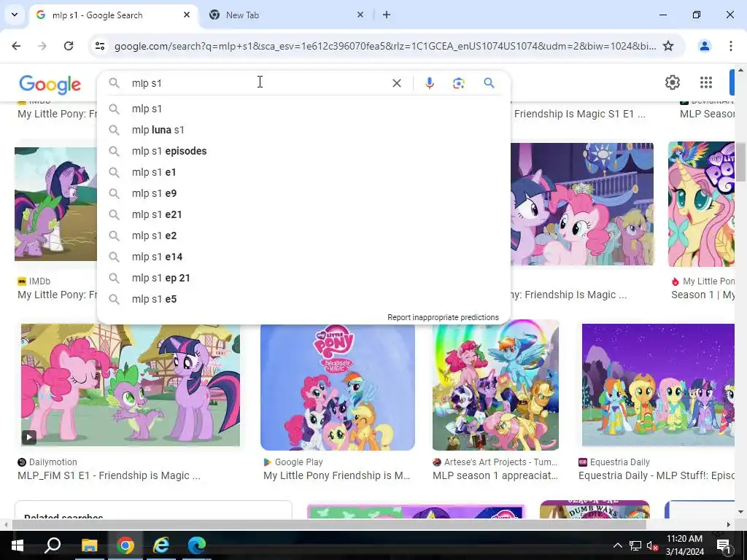The image size is (747, 560).
Task: Open the muted volume tray icon
Action: 652,545
